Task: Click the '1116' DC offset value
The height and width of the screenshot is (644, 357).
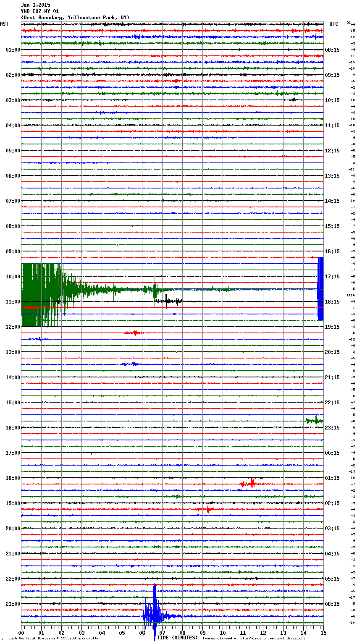Action: click(351, 295)
